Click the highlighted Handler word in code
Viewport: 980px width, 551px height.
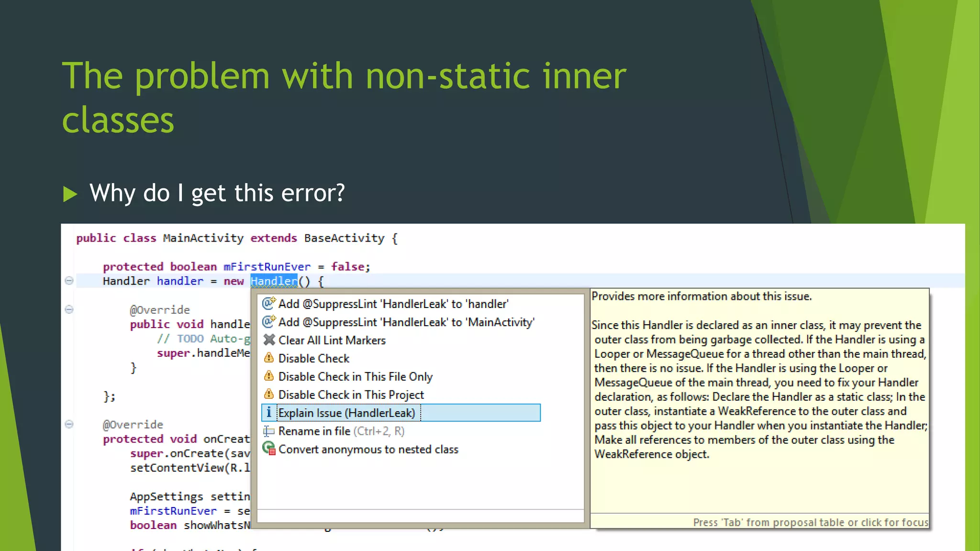[274, 281]
